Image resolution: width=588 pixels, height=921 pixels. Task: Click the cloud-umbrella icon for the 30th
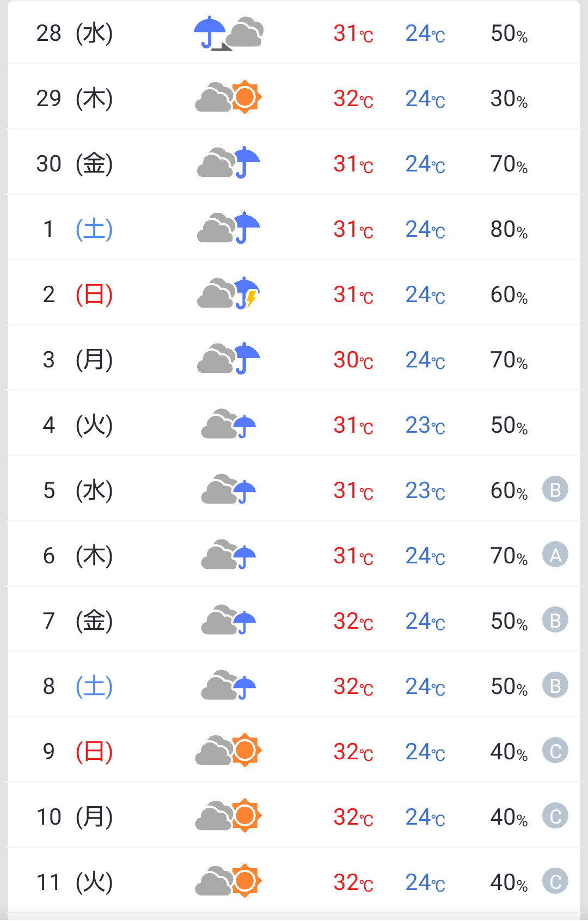pos(229,163)
